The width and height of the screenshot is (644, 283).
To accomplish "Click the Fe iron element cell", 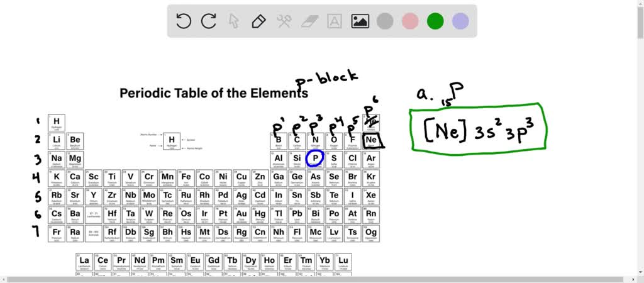I will click(x=186, y=178).
